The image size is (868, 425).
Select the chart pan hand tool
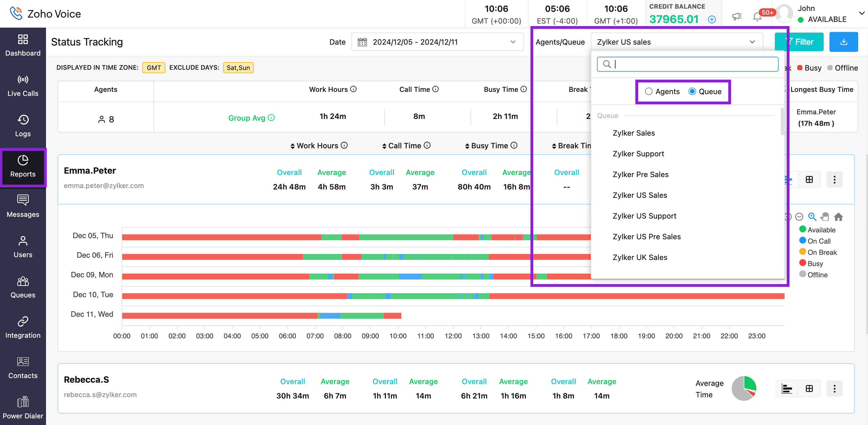tap(825, 217)
